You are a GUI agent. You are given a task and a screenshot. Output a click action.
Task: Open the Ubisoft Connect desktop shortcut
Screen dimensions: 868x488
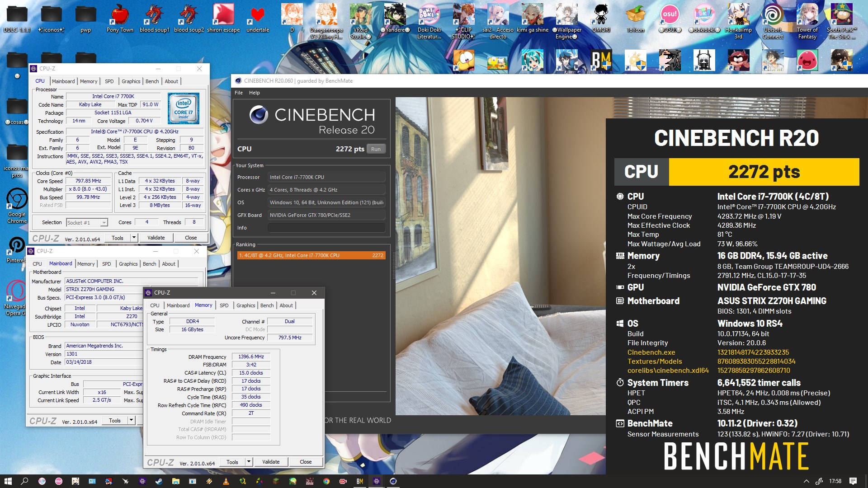coord(773,21)
